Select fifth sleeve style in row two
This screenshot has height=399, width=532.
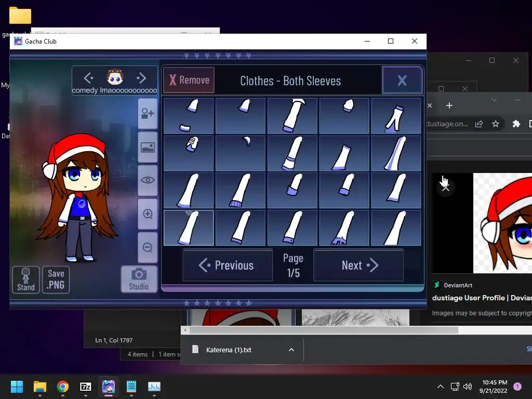[x=396, y=153]
